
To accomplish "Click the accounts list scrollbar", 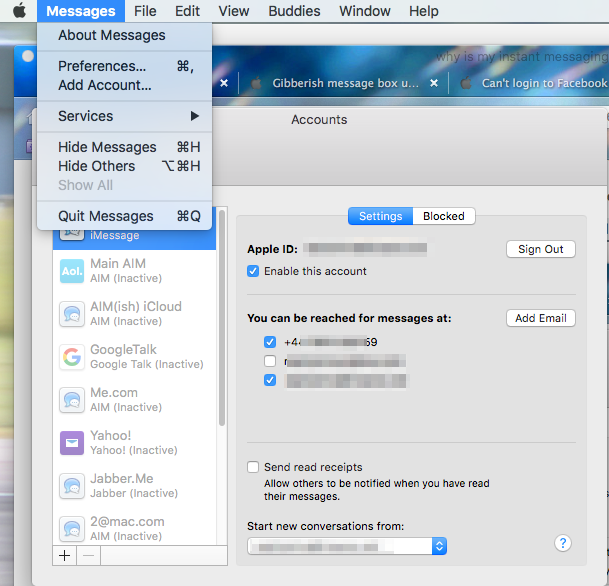I will pyautogui.click(x=222, y=318).
